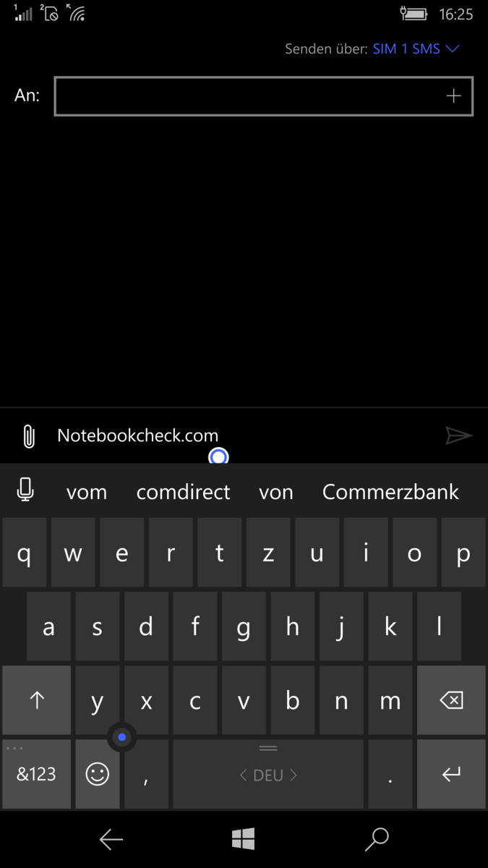Choose the suggestion 'comdirect'
Viewport: 488px width, 868px height.
[x=183, y=492]
